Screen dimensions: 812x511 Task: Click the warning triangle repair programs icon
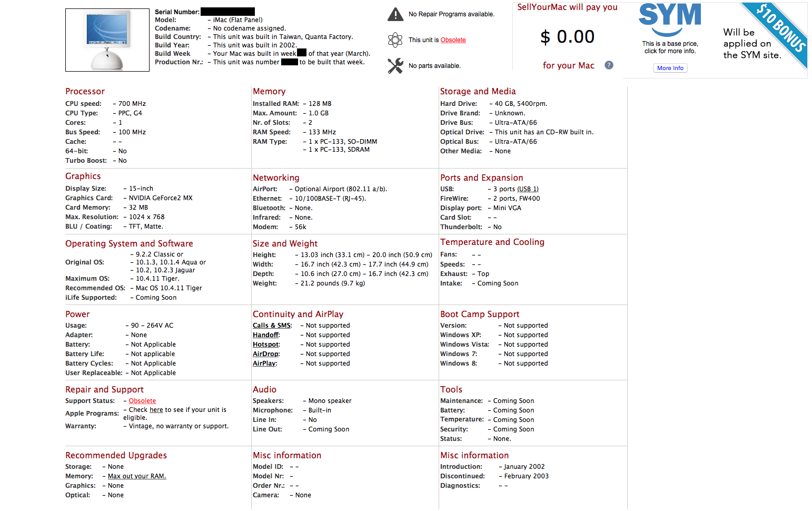click(x=395, y=14)
